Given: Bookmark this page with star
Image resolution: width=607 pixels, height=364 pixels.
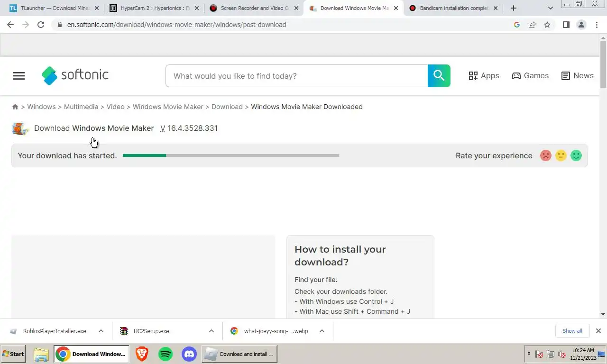Looking at the screenshot, I should (547, 25).
